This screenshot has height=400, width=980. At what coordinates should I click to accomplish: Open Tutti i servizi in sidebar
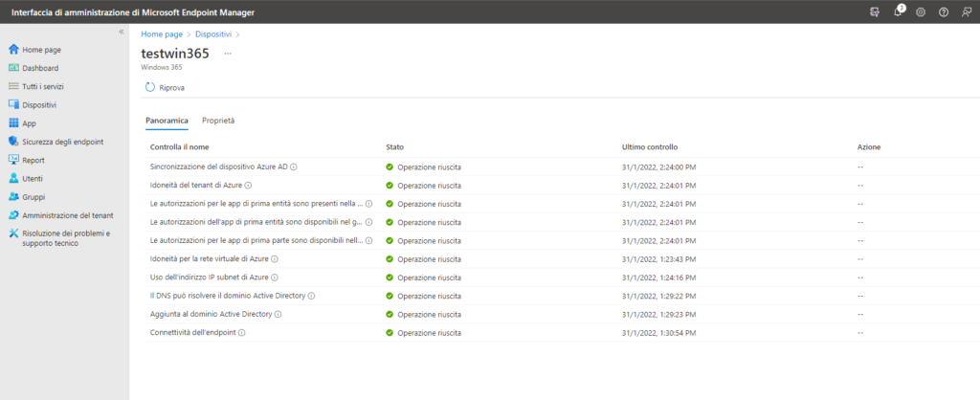[x=43, y=86]
